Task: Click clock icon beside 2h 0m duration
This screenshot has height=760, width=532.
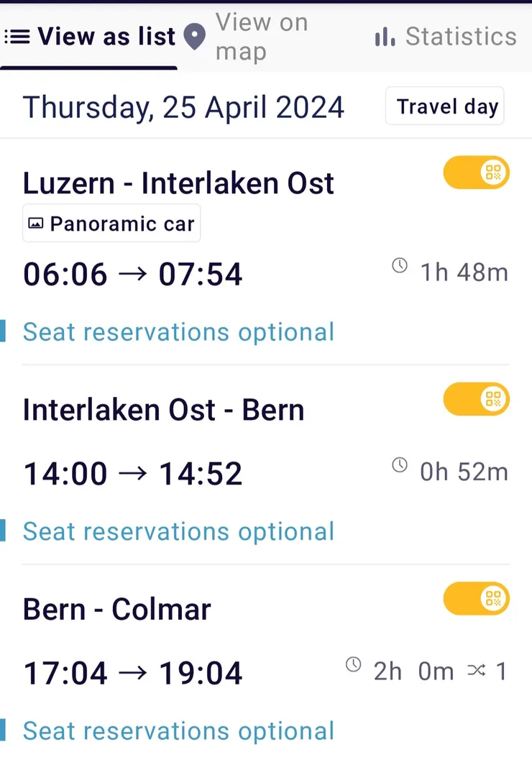Action: pos(353,665)
